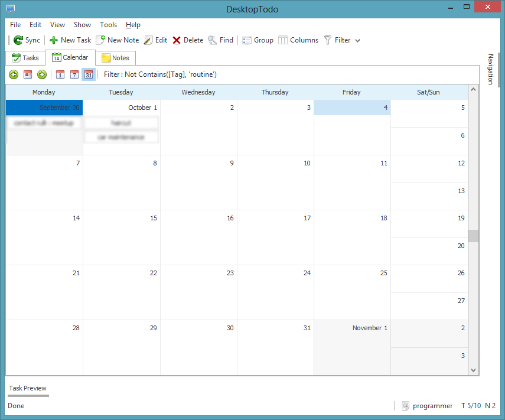Select day 23 in the calendar
Screen dimensions: 505x420
pos(198,292)
